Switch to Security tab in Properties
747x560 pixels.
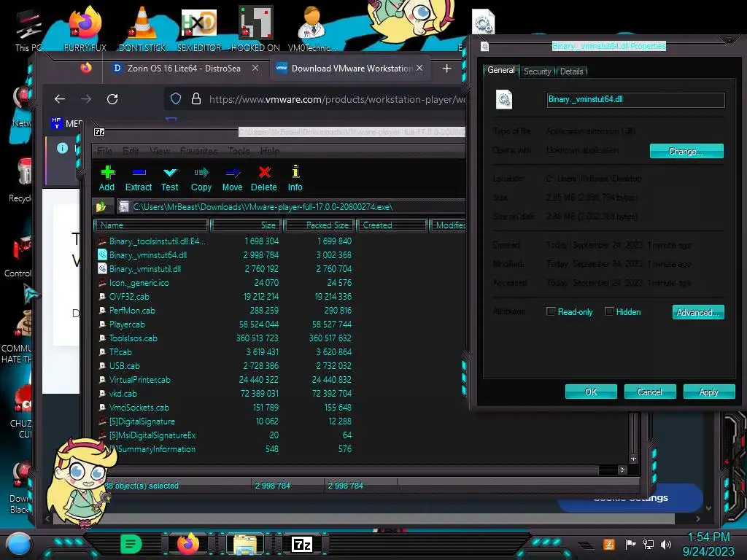(x=537, y=71)
